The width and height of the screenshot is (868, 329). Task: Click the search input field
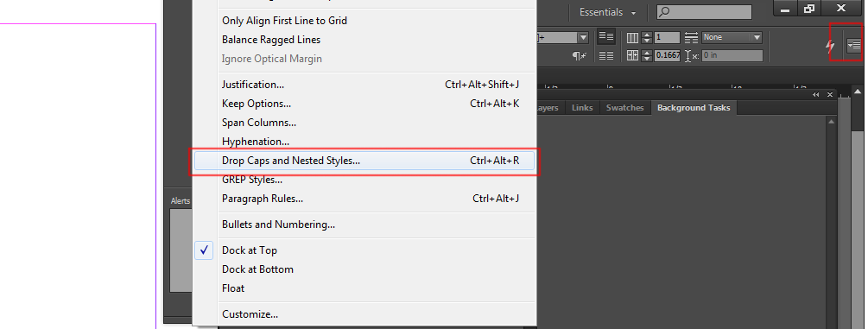(x=704, y=11)
